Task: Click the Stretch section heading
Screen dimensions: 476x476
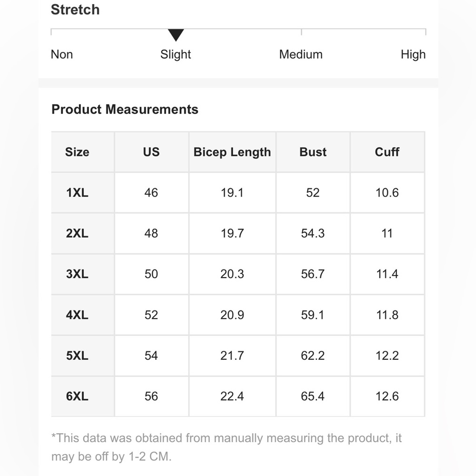Action: [x=75, y=10]
